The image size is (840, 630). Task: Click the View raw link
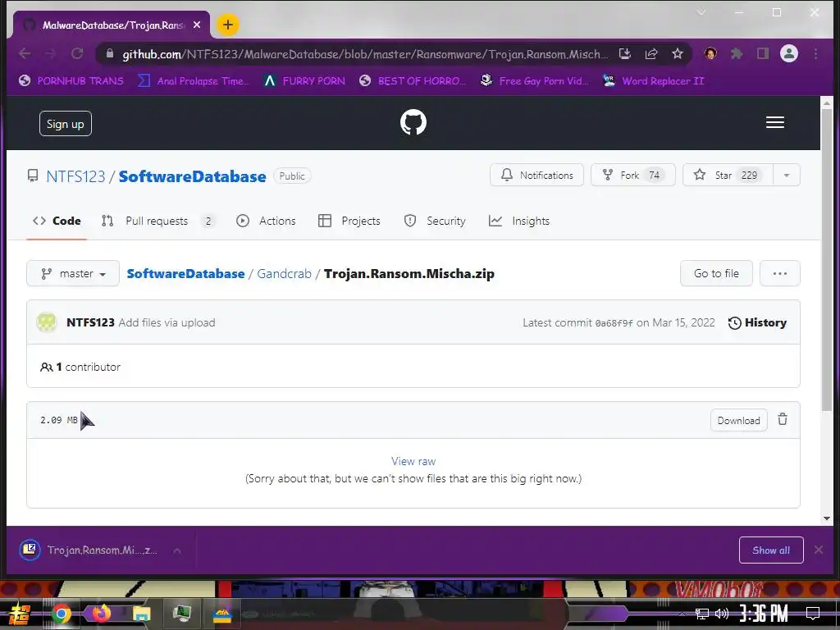413,461
